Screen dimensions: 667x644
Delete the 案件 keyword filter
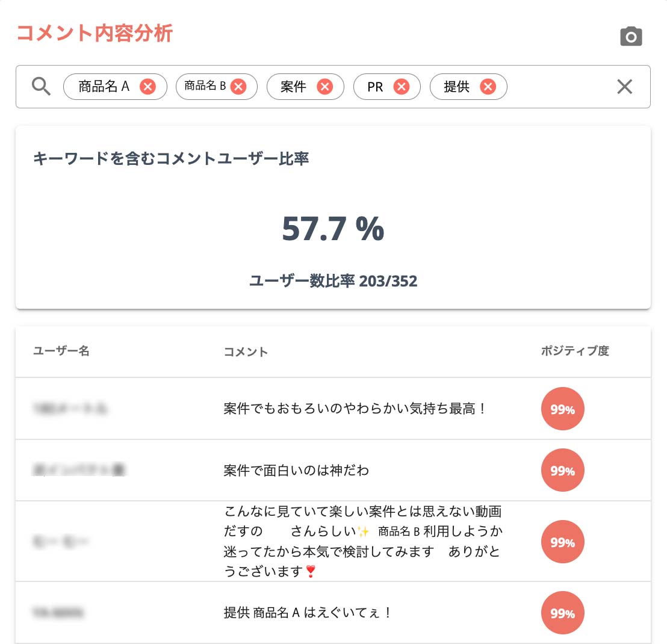[x=324, y=87]
